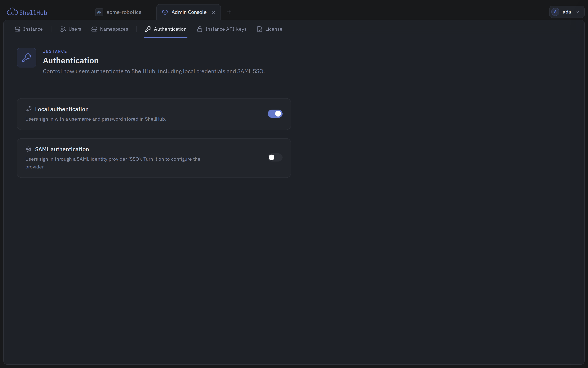Image resolution: width=588 pixels, height=368 pixels.
Task: Click the INSTANCE breadcrumb label
Action: click(x=55, y=51)
